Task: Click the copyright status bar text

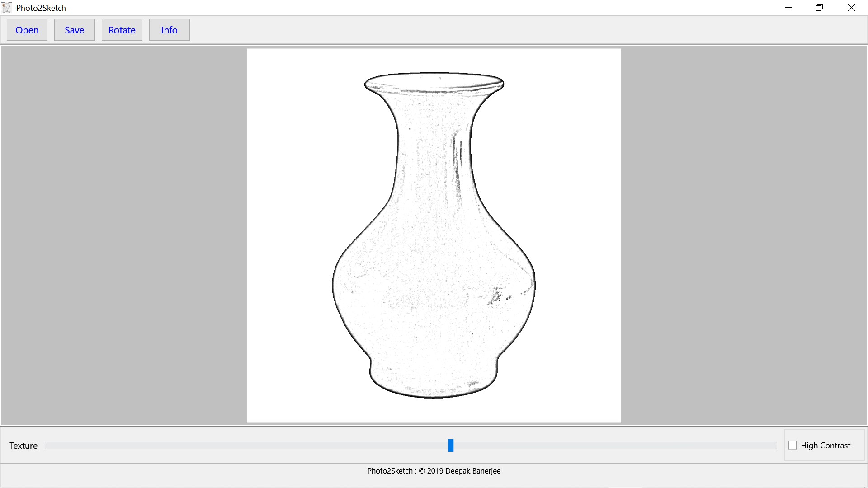Action: click(x=434, y=471)
